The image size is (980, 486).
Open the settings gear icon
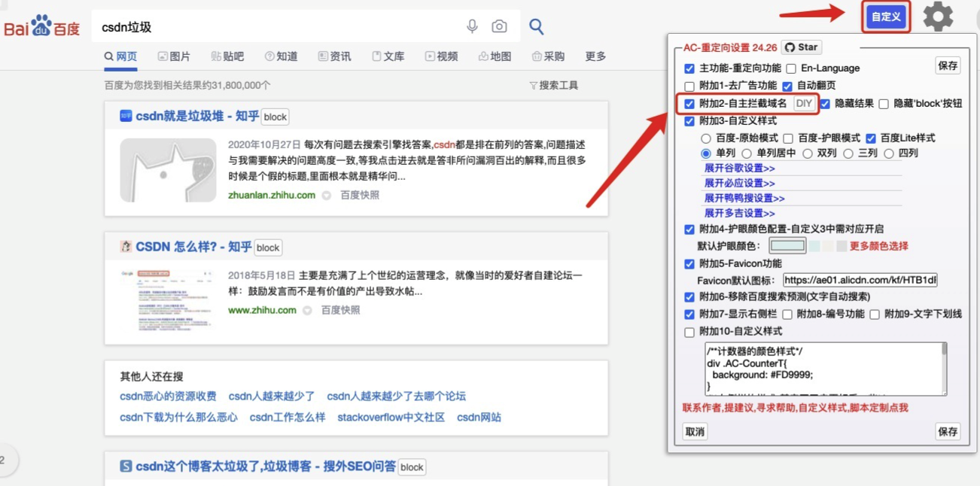(938, 17)
